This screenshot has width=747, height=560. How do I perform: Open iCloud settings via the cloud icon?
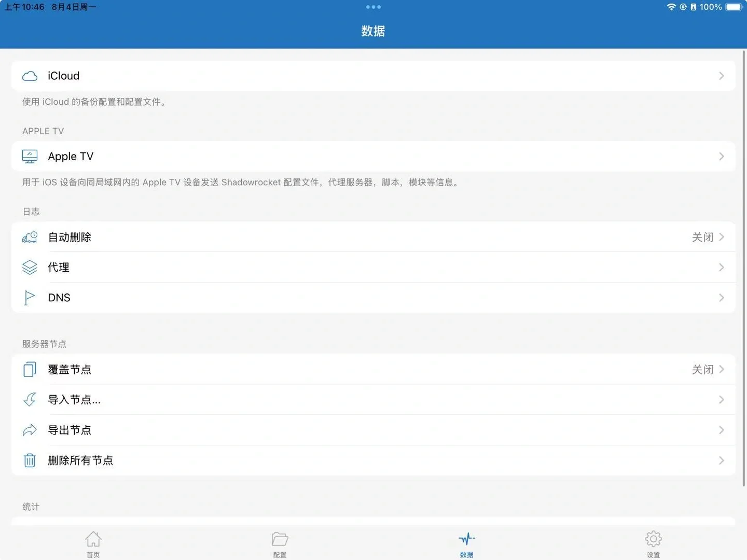30,76
